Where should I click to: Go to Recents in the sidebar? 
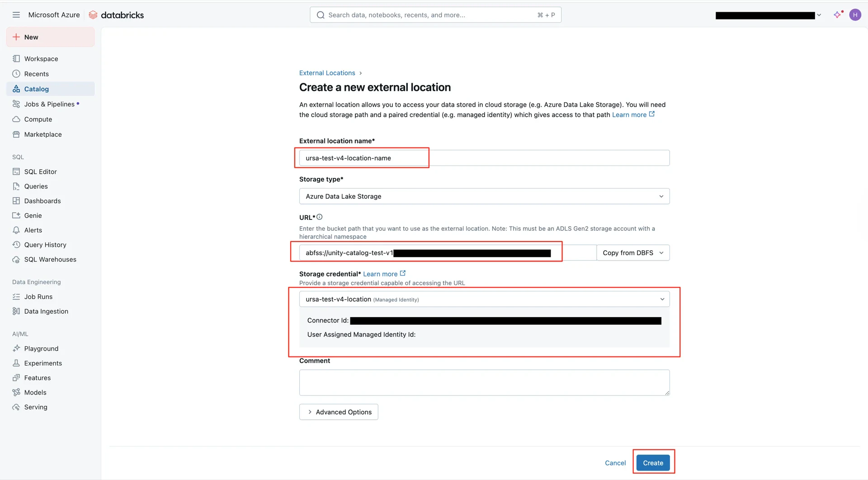pos(50,74)
